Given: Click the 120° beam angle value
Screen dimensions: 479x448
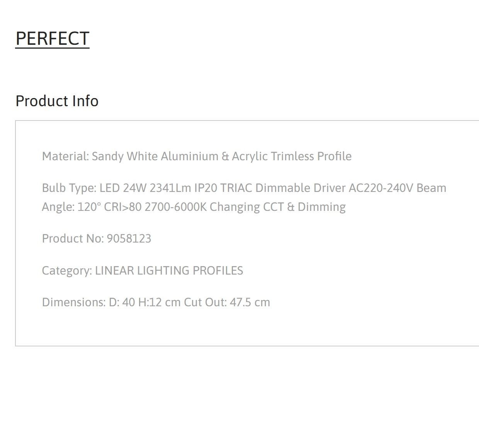Looking at the screenshot, I should [89, 207].
